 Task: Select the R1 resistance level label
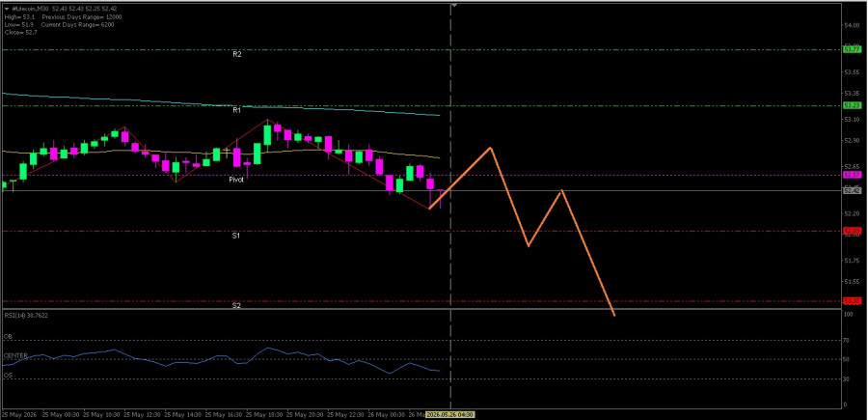236,110
